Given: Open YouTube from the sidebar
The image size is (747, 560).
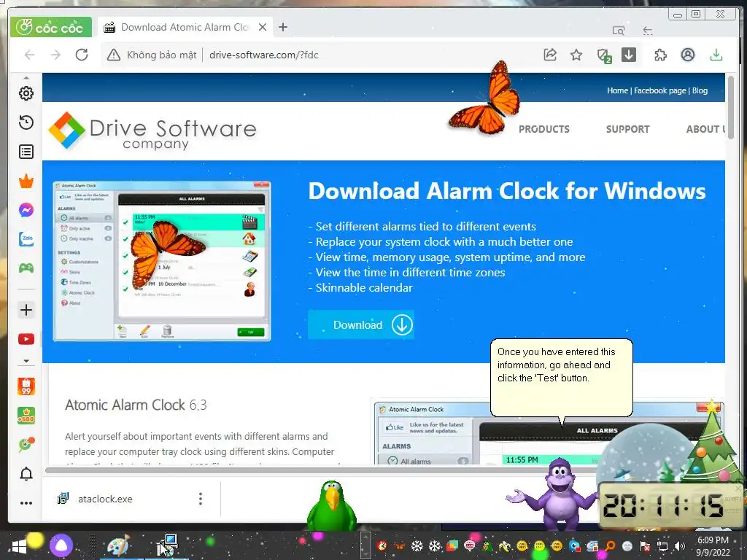Looking at the screenshot, I should pyautogui.click(x=26, y=339).
